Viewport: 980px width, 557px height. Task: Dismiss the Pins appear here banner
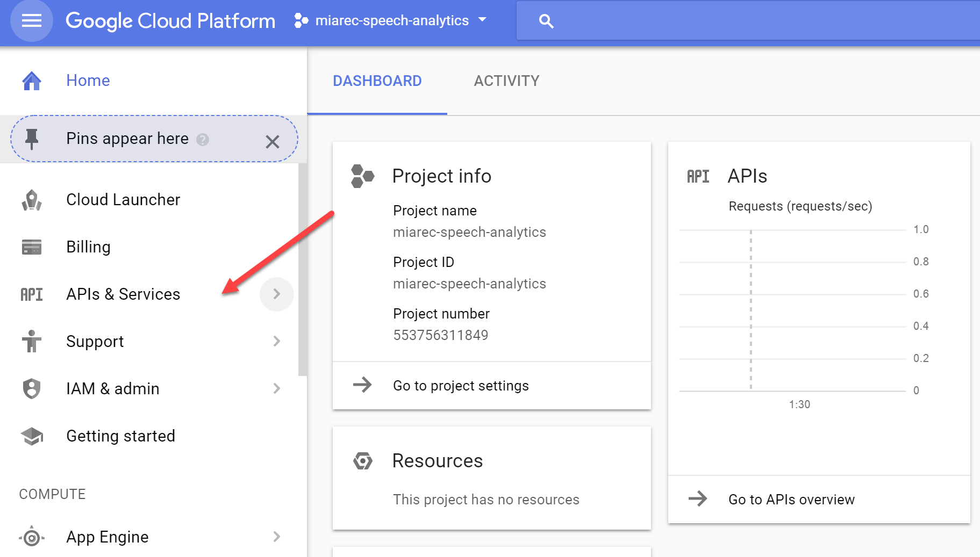tap(273, 142)
